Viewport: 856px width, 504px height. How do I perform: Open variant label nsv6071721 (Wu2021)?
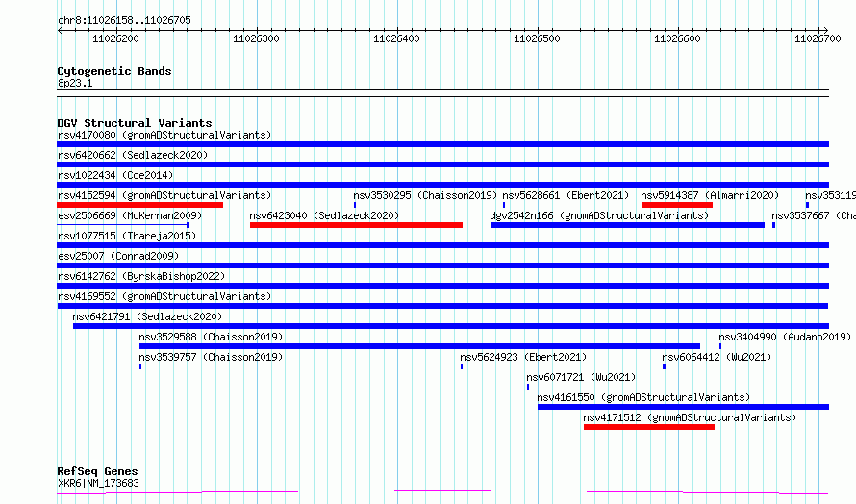tap(581, 377)
